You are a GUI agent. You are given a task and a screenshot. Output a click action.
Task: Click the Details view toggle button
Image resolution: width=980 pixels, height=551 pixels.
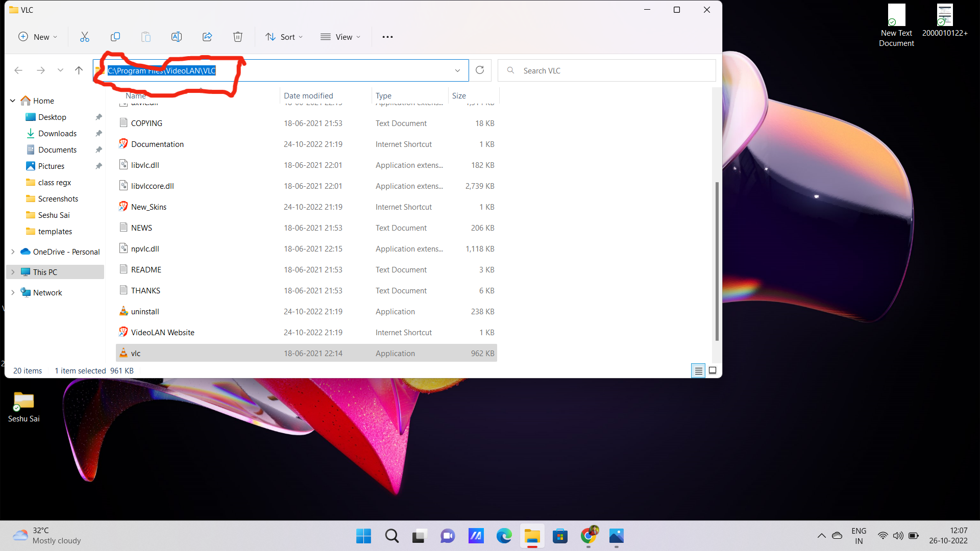coord(698,371)
